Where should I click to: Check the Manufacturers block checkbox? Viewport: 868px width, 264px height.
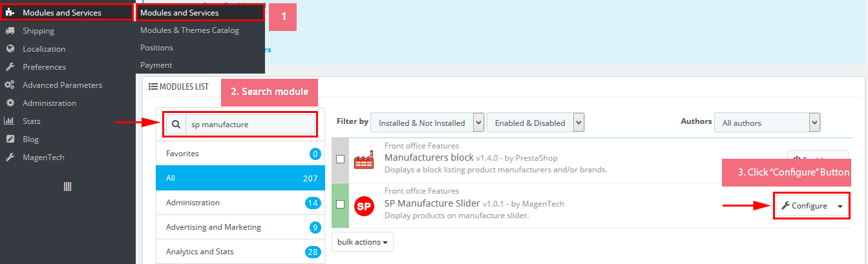340,159
